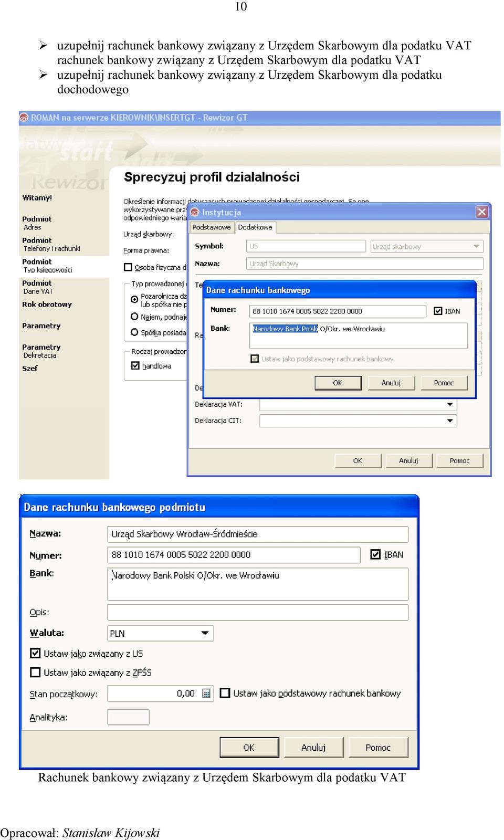This screenshot has width=504, height=840.
Task: Open Parametry step in sidebar
Action: (41, 326)
